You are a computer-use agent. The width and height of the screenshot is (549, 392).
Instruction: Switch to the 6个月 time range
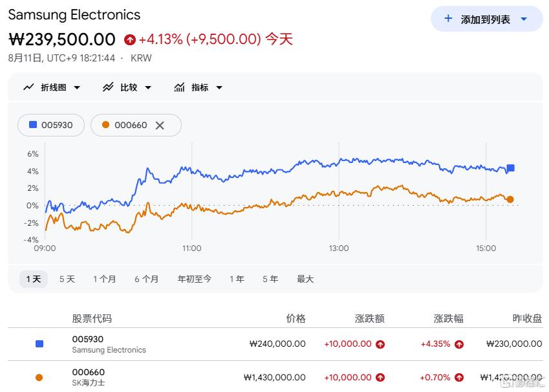click(x=147, y=279)
